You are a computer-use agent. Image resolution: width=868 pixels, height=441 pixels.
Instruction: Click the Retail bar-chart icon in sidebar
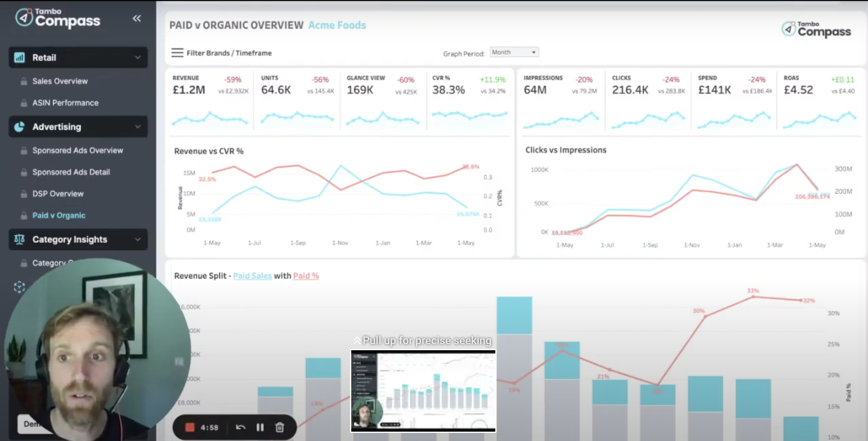pos(20,57)
